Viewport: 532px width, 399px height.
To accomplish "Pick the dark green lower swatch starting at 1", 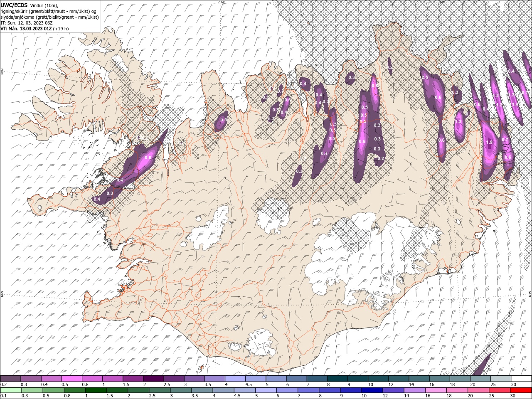I will [96, 390].
